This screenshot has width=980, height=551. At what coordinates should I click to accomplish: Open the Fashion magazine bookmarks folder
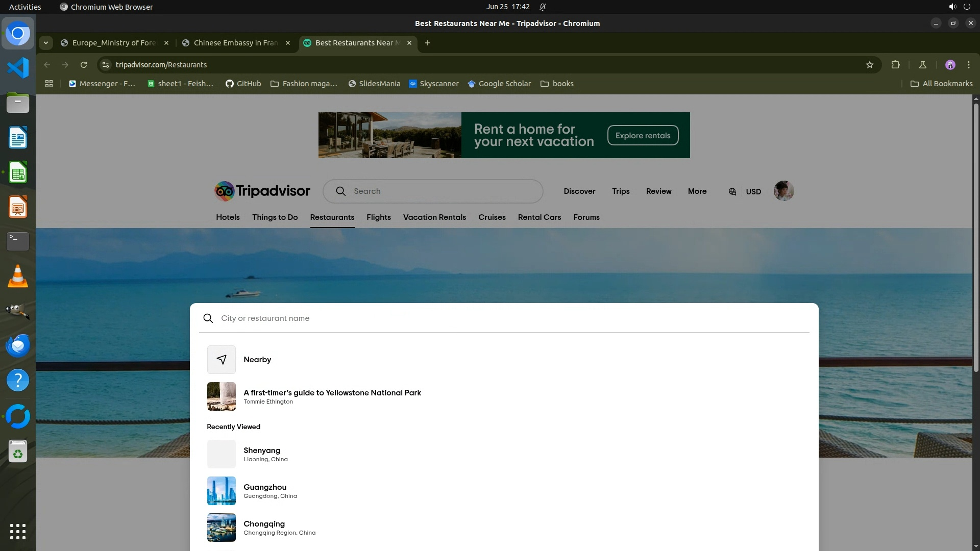pos(304,84)
